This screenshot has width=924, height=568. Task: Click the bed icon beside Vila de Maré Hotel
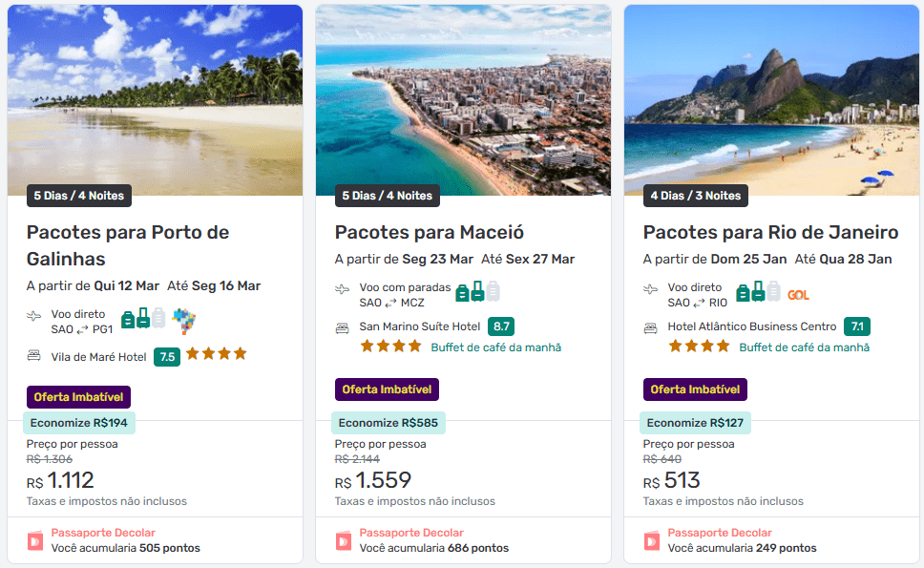(x=34, y=356)
